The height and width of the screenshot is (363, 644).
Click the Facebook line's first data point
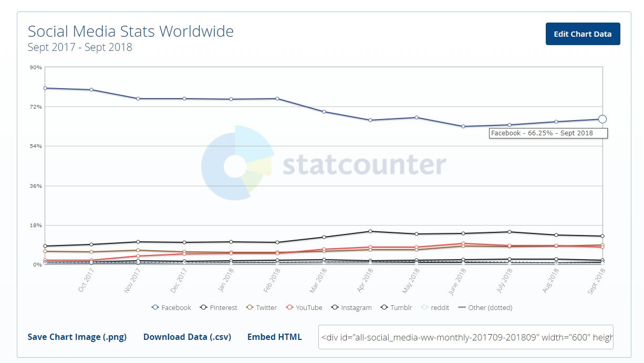pyautogui.click(x=45, y=88)
